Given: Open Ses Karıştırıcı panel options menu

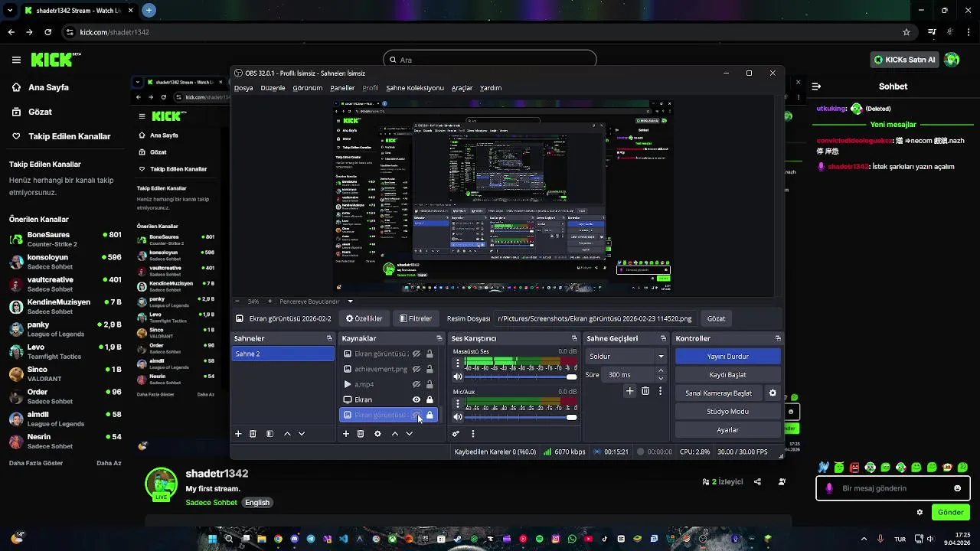Looking at the screenshot, I should pyautogui.click(x=473, y=434).
